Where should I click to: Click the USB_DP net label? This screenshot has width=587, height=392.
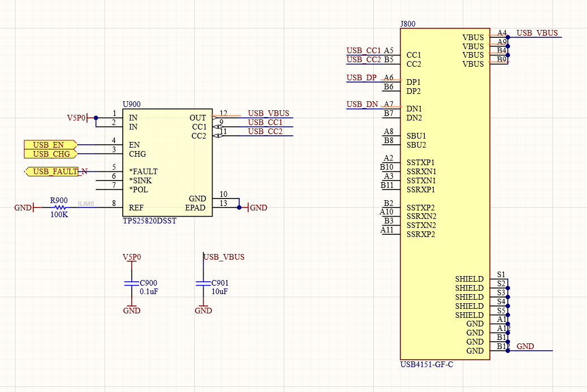pyautogui.click(x=361, y=77)
